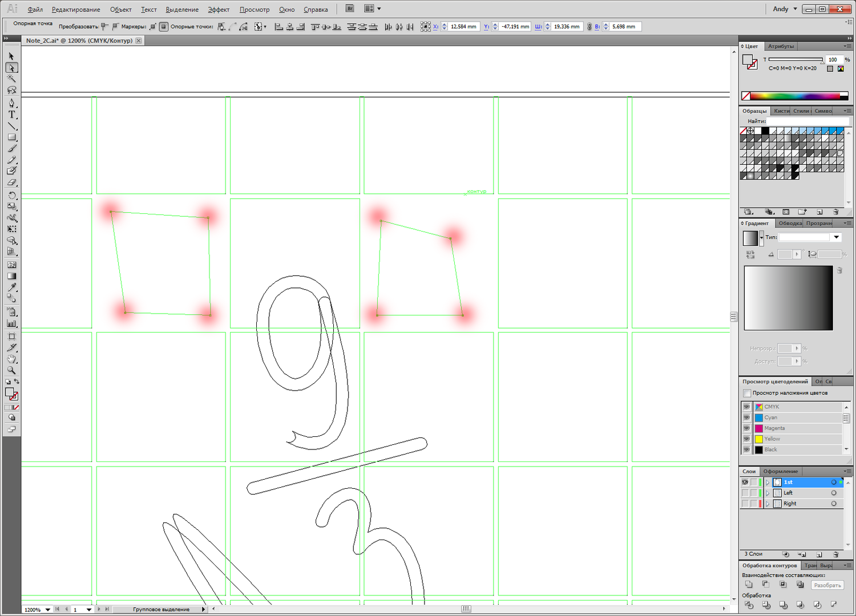The width and height of the screenshot is (856, 616).
Task: Toggle visibility of the CMYK separation
Action: 746,407
